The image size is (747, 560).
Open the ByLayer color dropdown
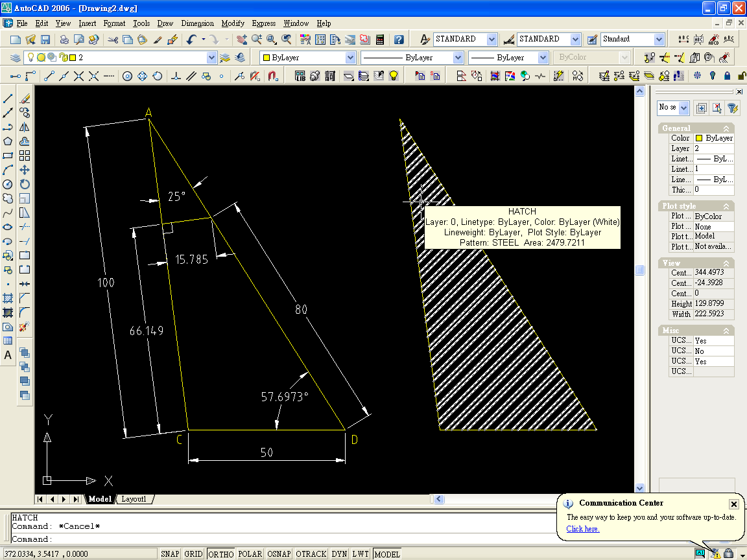pyautogui.click(x=350, y=58)
